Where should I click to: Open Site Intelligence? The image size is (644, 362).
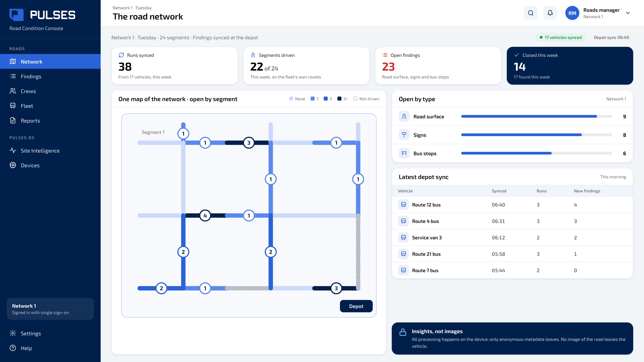point(50,150)
